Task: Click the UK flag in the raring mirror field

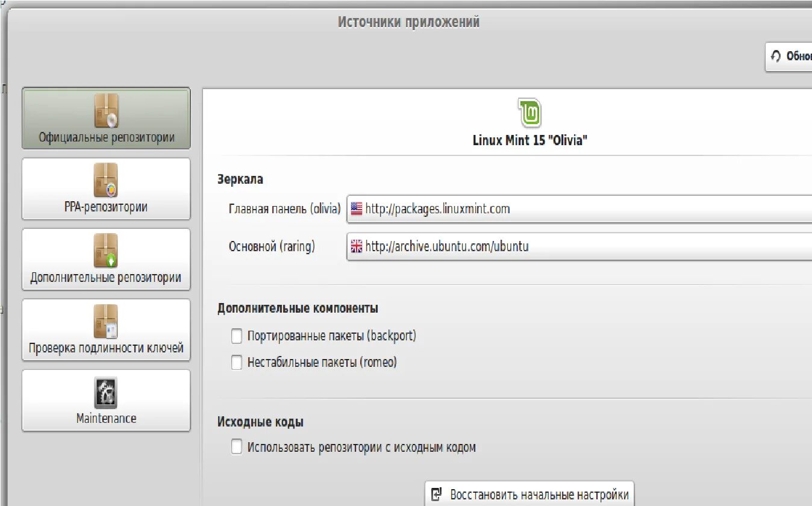Action: 356,246
